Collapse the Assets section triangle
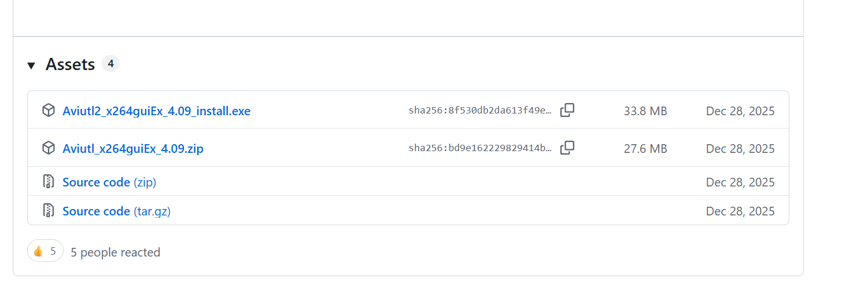The height and width of the screenshot is (293, 868). pos(31,65)
